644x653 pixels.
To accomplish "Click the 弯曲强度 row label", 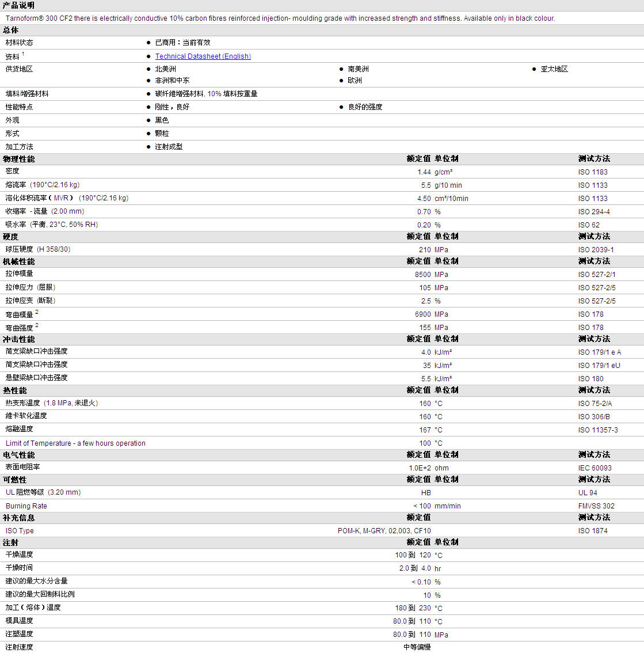I will click(19, 328).
